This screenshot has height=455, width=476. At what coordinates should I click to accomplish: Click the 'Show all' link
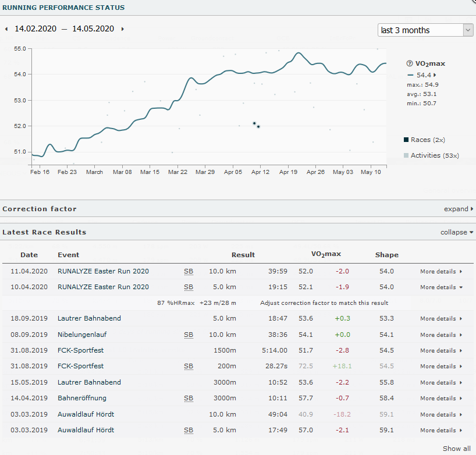(456, 449)
